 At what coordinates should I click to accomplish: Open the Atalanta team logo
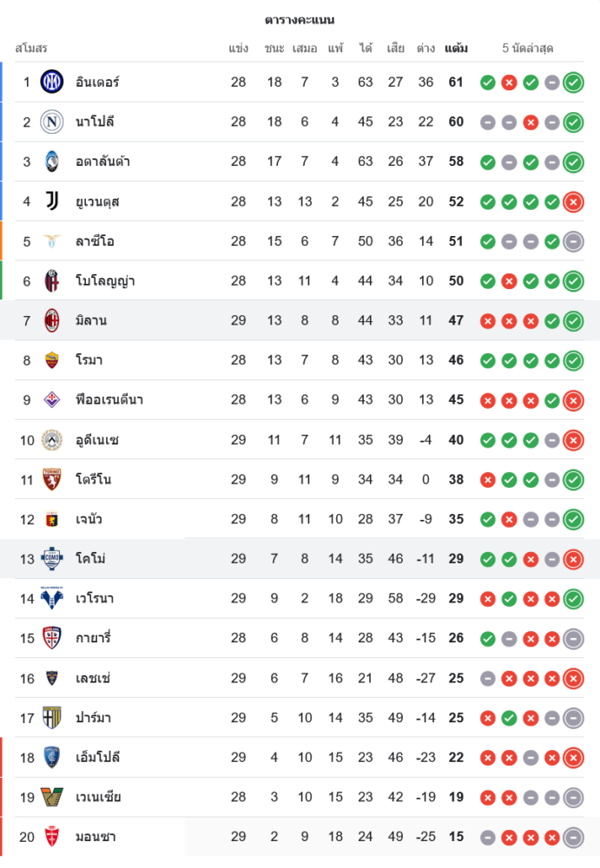[52, 161]
